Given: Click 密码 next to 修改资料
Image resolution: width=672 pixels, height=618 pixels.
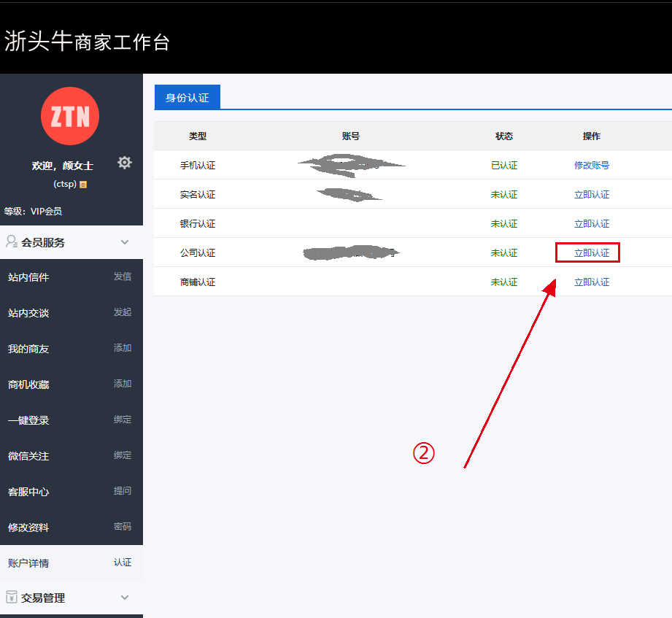Looking at the screenshot, I should 123,528.
